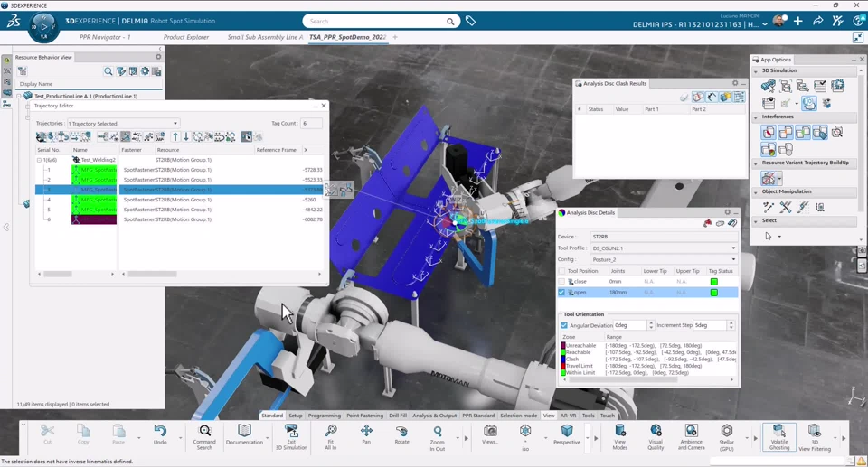Open Visual Quality settings

pos(656,436)
